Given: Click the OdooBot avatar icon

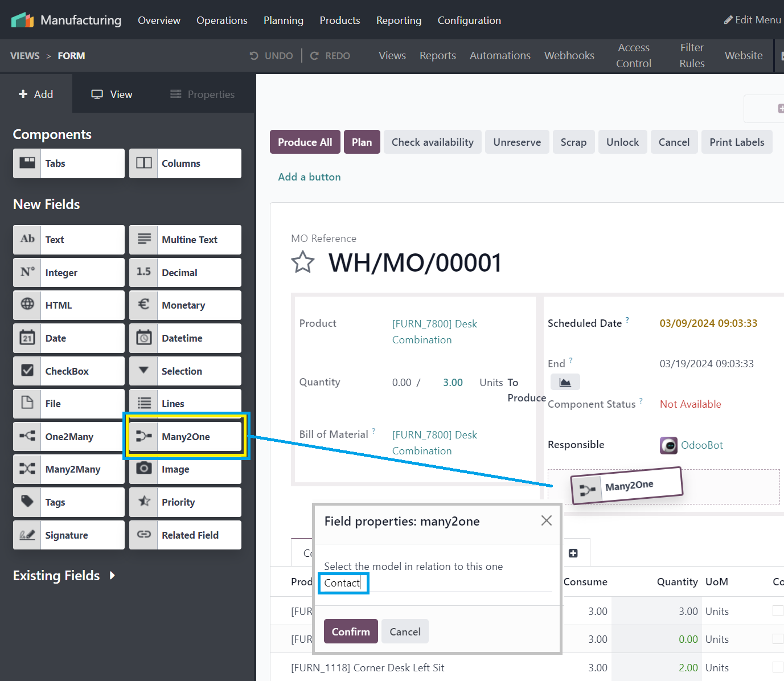Looking at the screenshot, I should pyautogui.click(x=668, y=445).
